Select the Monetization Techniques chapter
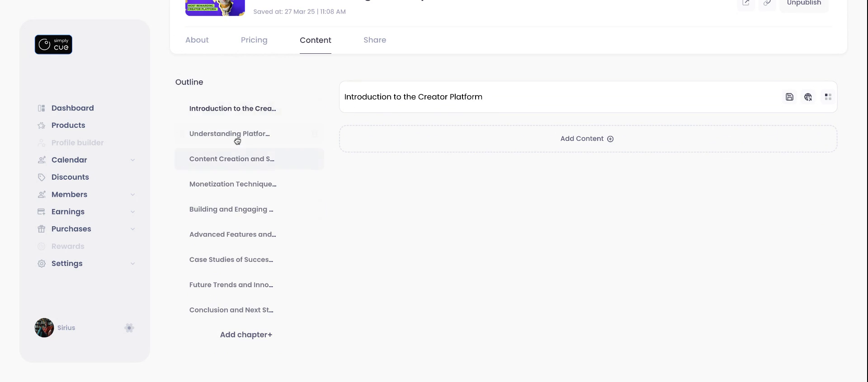 [x=233, y=184]
